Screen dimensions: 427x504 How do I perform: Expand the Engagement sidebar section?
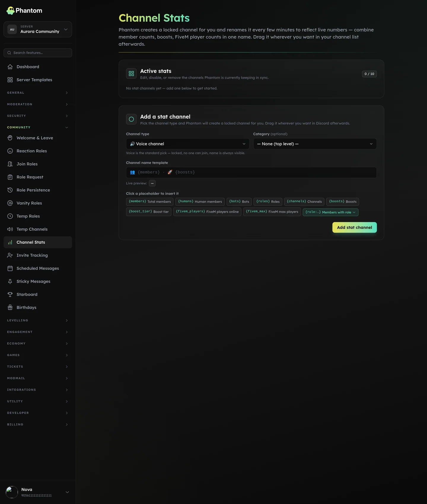coord(38,332)
